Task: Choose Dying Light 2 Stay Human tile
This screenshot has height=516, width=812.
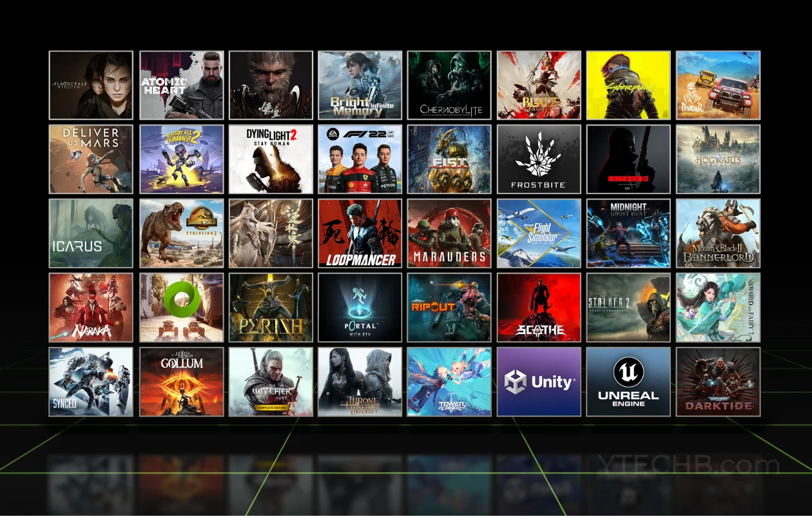Action: pos(271,159)
